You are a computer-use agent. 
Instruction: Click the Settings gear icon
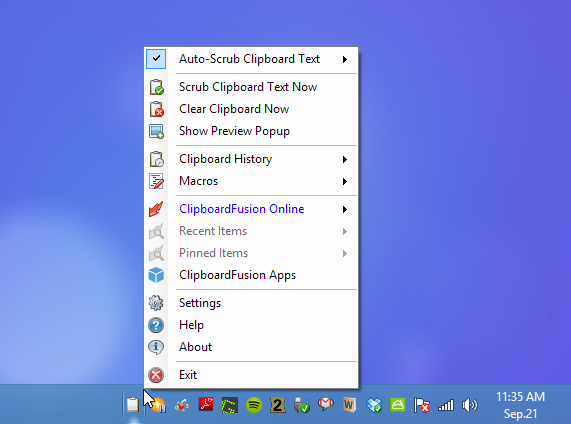coord(156,303)
